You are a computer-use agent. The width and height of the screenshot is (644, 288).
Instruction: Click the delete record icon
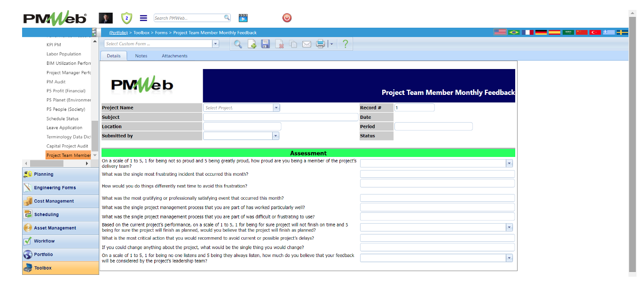279,44
